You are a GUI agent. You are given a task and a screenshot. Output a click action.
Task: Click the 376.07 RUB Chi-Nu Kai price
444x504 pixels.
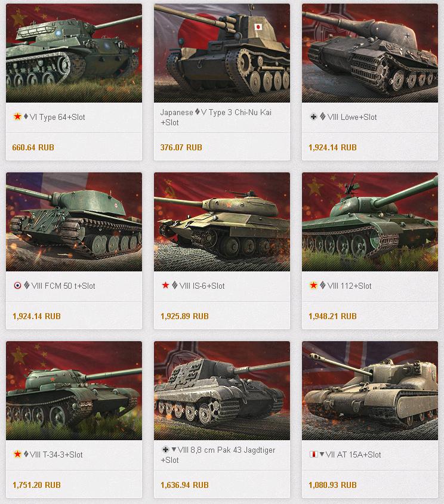181,147
